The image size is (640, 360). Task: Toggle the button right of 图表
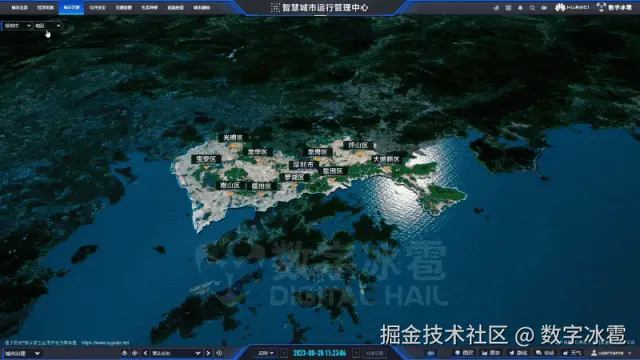[518, 353]
